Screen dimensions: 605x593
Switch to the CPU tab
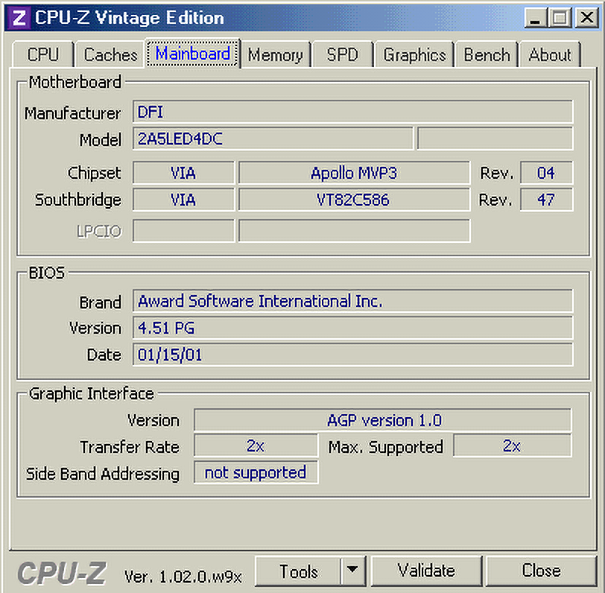[x=43, y=55]
